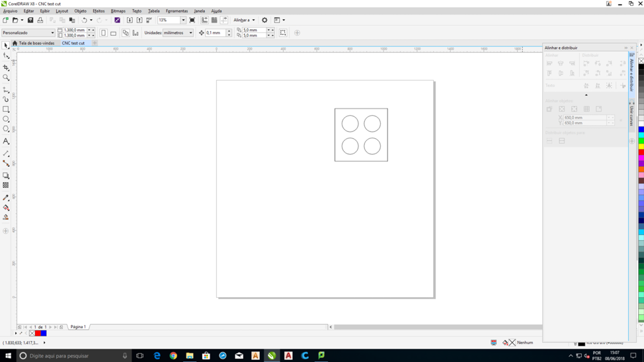Image resolution: width=644 pixels, height=362 pixels.
Task: Click the add new document tab plus
Action: (x=95, y=43)
